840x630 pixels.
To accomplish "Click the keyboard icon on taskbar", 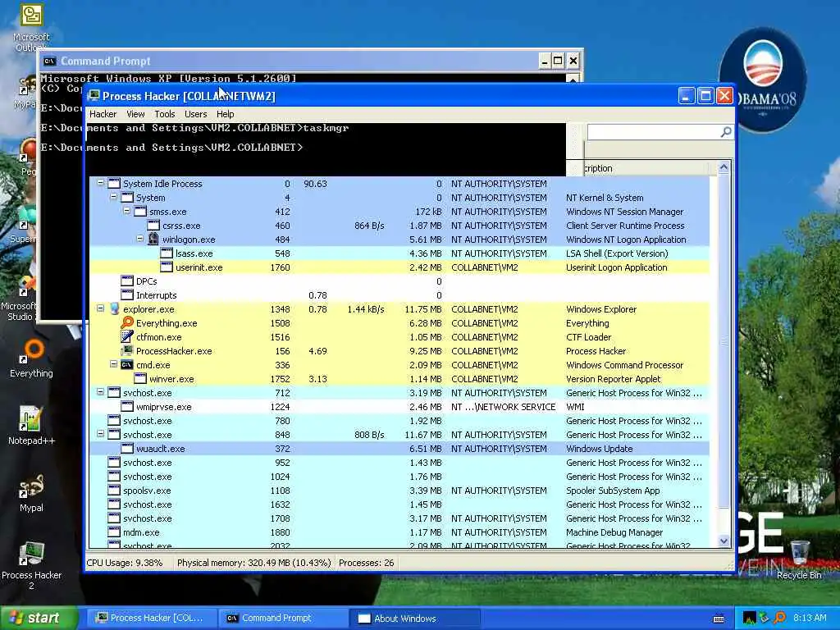I will tap(719, 619).
